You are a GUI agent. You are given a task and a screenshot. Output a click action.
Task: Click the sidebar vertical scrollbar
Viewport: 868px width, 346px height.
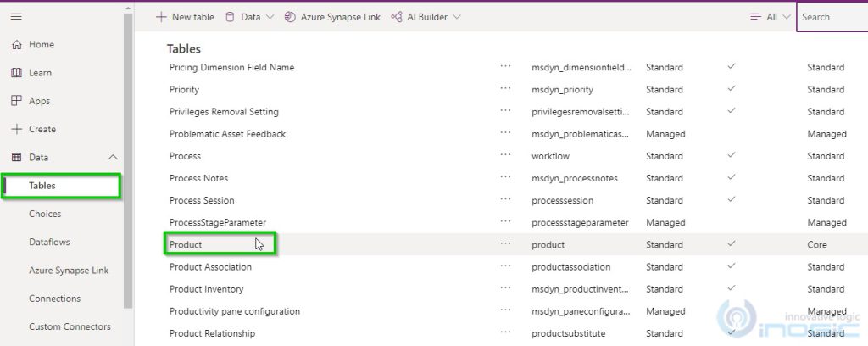129,161
